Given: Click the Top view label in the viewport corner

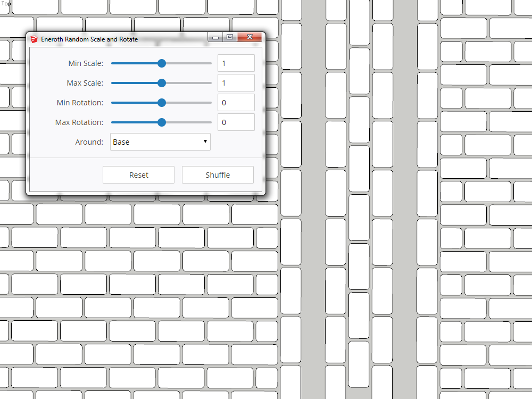Looking at the screenshot, I should coord(6,4).
